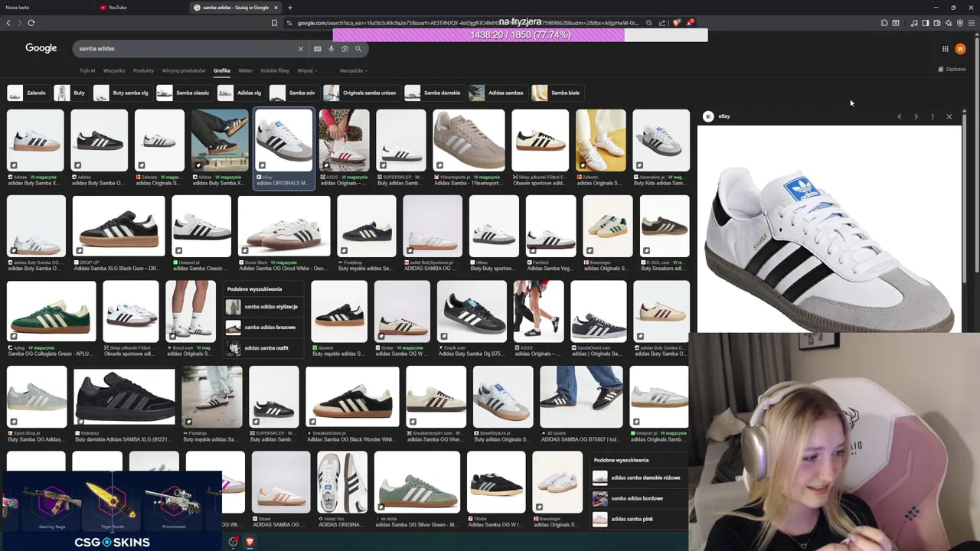Filter by Samba białe chip

pyautogui.click(x=557, y=93)
